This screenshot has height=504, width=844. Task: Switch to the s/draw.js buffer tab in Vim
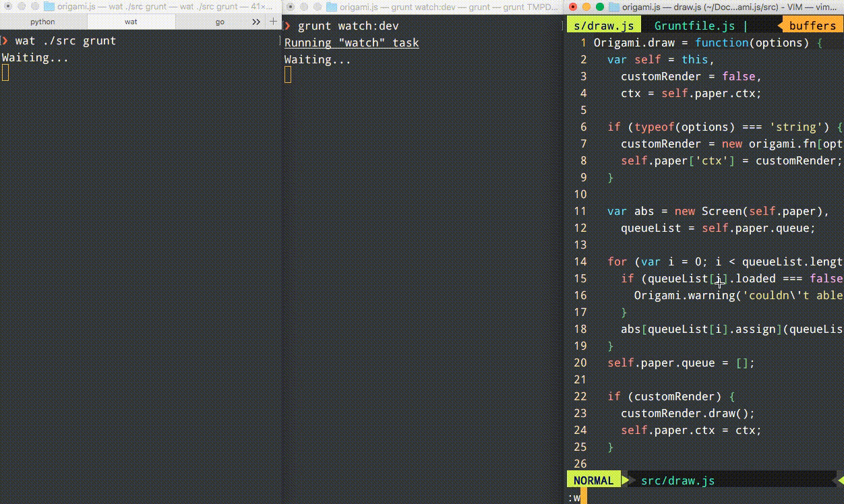tap(603, 26)
